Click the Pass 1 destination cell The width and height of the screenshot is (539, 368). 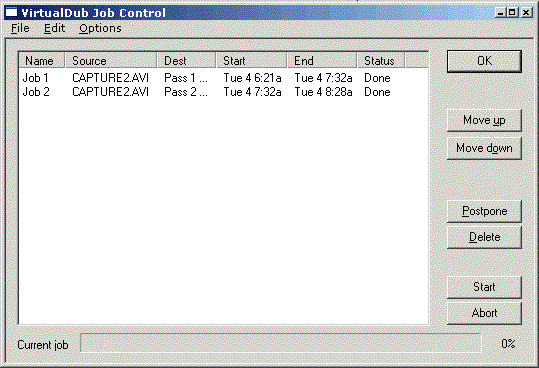tap(186, 78)
